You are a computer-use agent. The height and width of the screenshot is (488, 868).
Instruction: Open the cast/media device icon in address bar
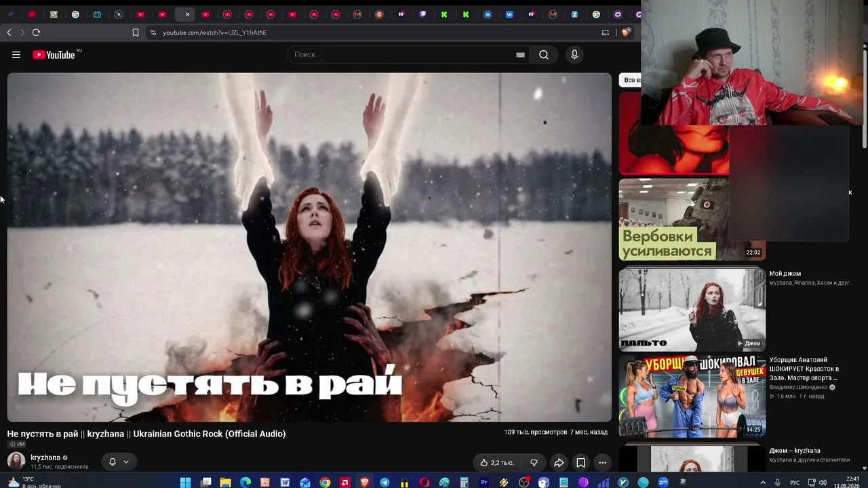[x=606, y=33]
